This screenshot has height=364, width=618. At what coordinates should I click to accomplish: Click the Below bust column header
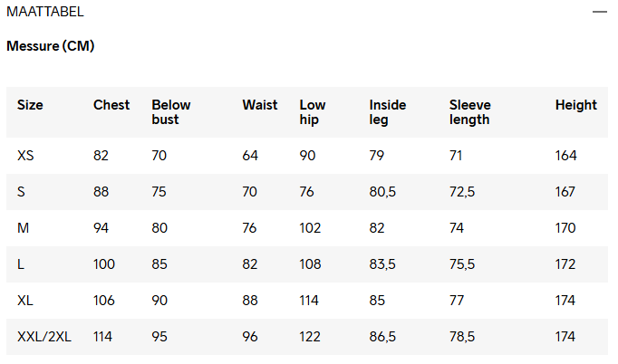coord(171,112)
